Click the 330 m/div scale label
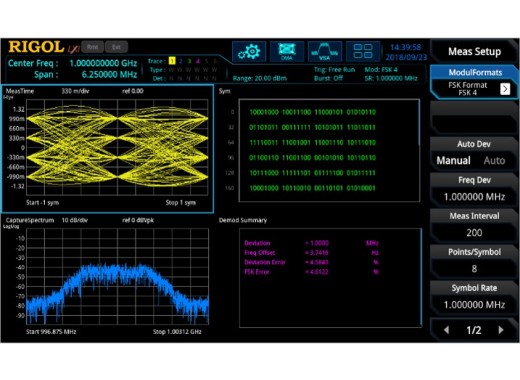The width and height of the screenshot is (520, 380). click(x=75, y=91)
